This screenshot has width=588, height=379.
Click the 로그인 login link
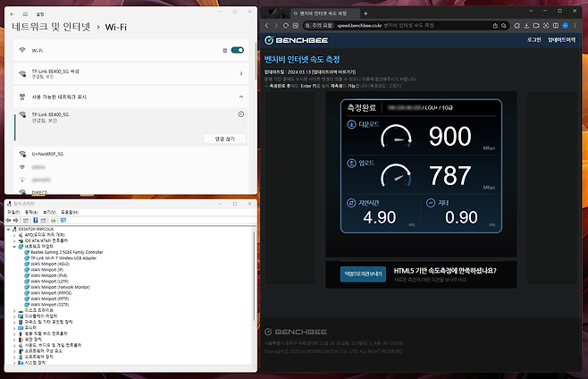point(533,40)
